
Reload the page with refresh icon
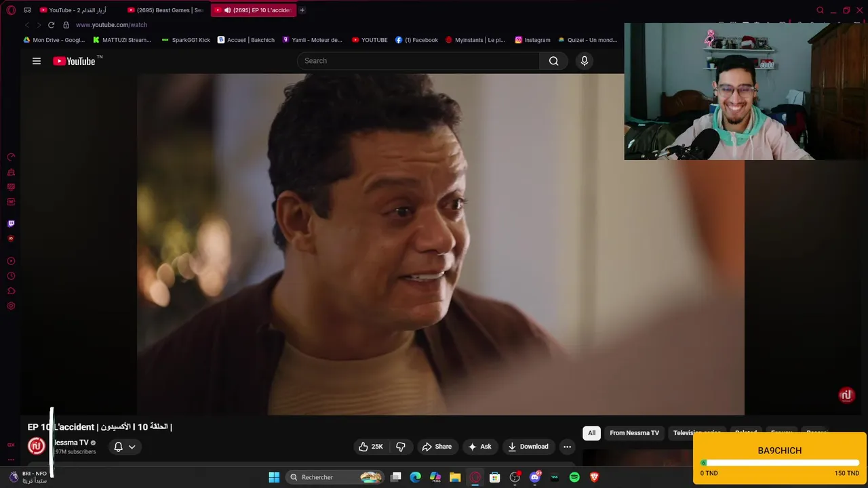51,25
